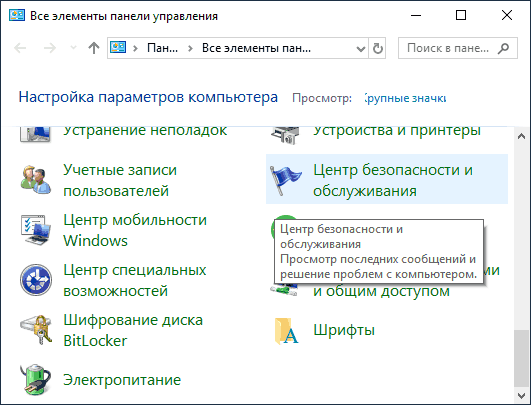Expand the chevron before 'Пан...' breadcrumb
This screenshot has height=405, width=531.
[135, 48]
